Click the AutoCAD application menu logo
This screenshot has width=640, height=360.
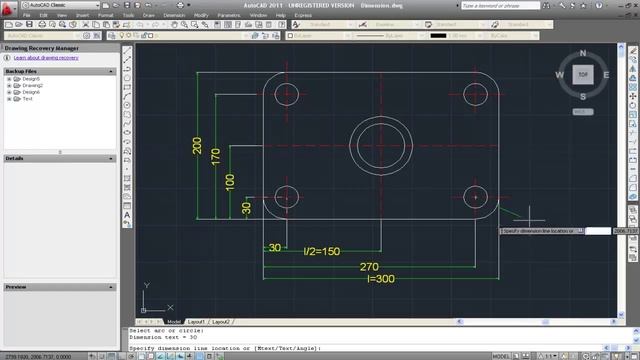(8, 8)
